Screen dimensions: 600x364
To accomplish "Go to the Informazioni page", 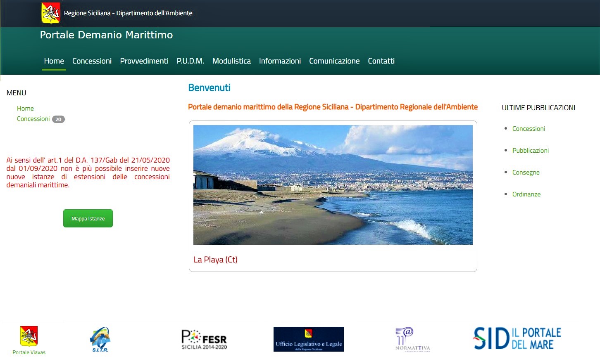I will pyautogui.click(x=280, y=61).
